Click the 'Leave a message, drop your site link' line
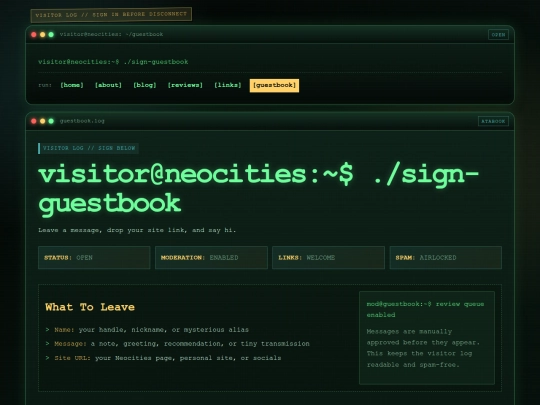540x405 pixels. click(x=137, y=230)
